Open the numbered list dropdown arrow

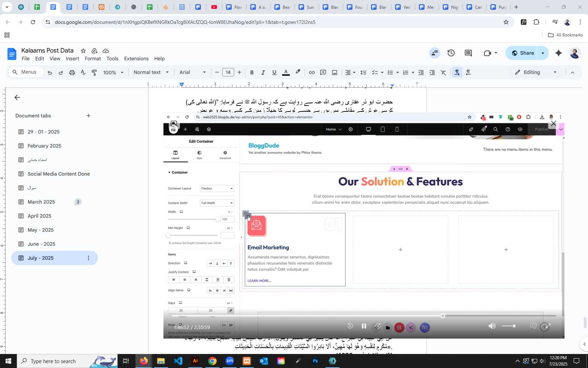point(413,73)
